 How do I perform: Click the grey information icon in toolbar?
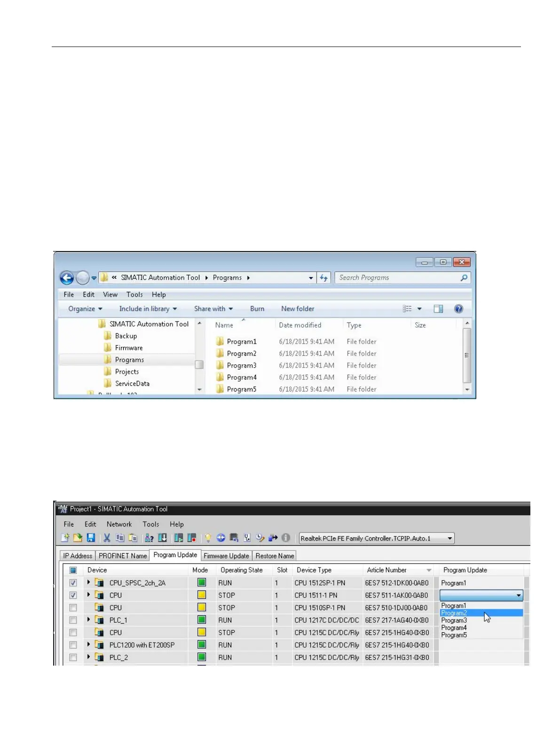[x=286, y=538]
